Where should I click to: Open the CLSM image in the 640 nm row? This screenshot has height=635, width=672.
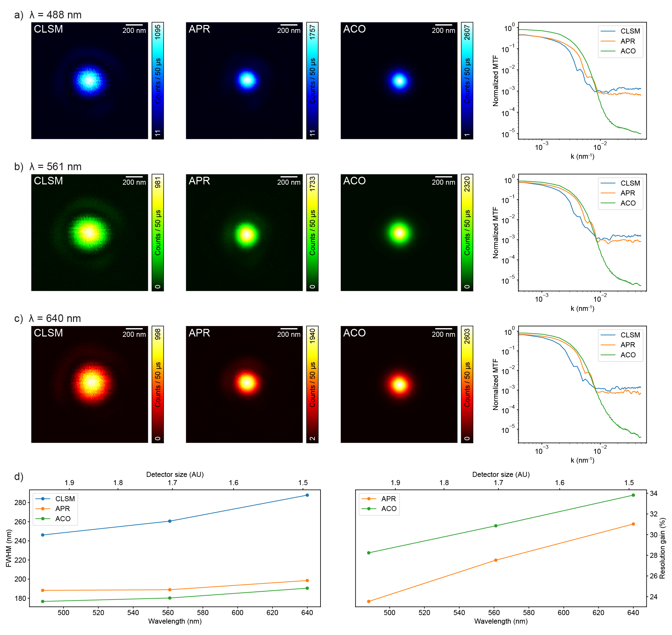coord(89,384)
